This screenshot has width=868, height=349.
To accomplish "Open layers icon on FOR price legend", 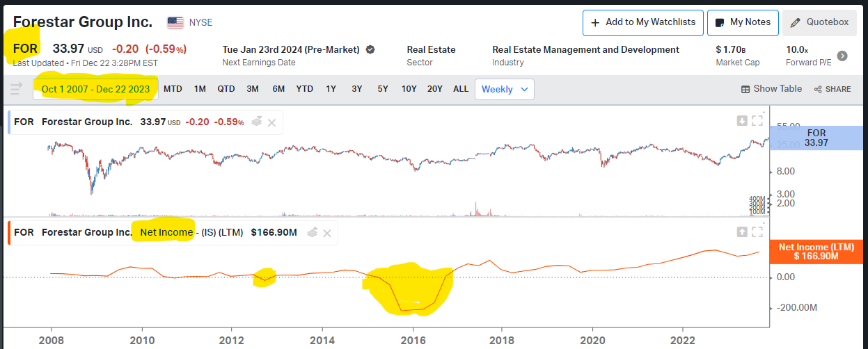I will tap(256, 122).
